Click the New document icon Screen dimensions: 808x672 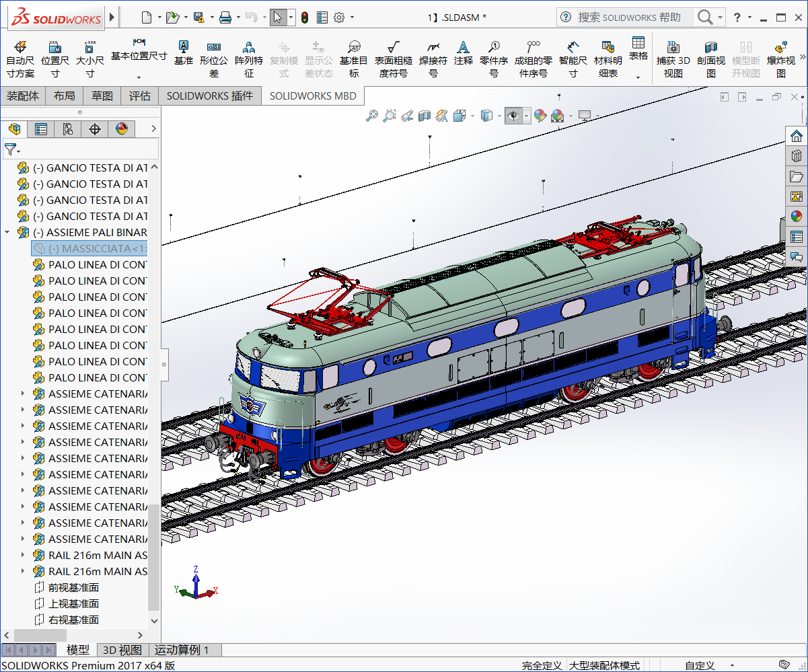(x=147, y=17)
